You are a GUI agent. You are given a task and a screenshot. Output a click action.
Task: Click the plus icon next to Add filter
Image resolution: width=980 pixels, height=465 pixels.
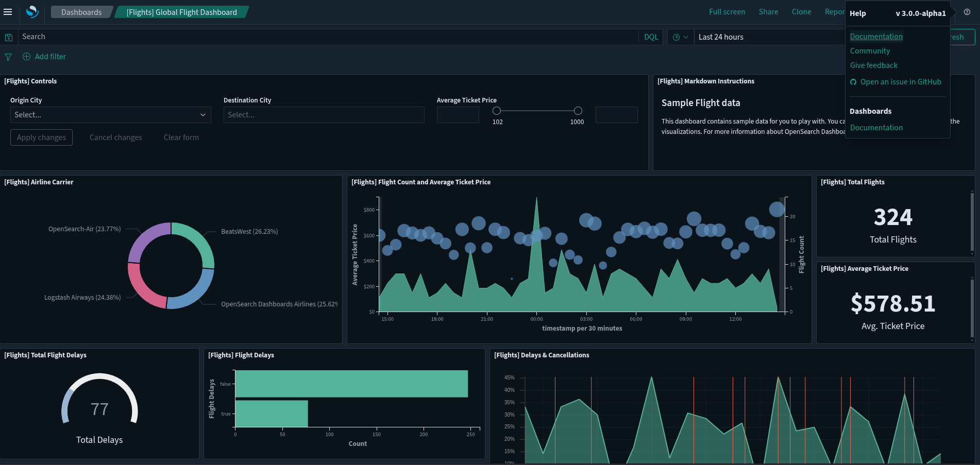click(26, 56)
